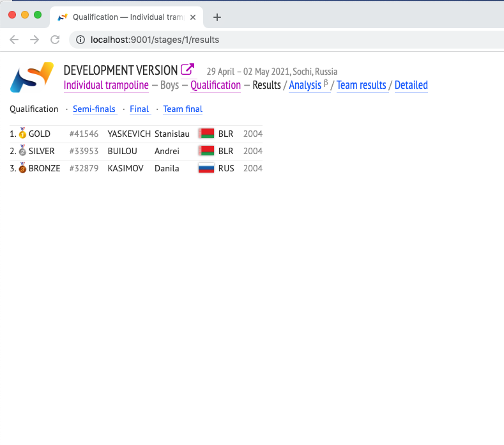This screenshot has width=504, height=445.
Task: Open a new tab with the plus icon
Action: click(x=217, y=17)
